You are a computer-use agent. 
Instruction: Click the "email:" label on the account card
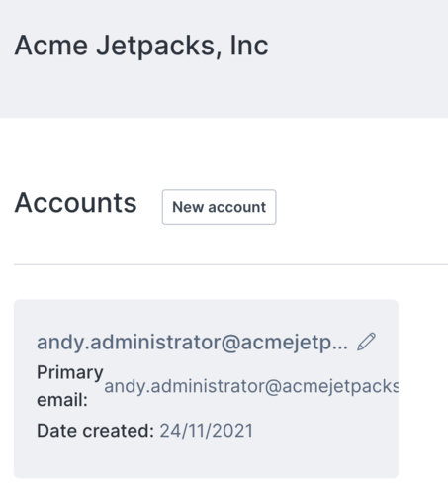click(x=62, y=400)
